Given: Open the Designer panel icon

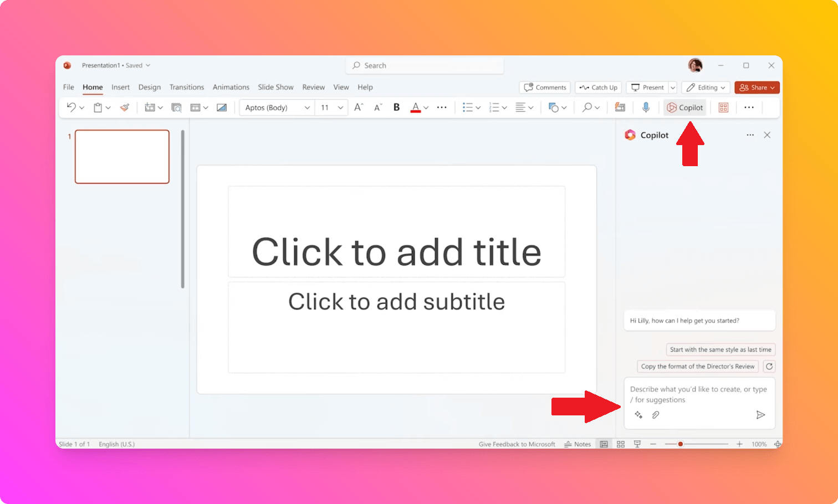Looking at the screenshot, I should coord(723,107).
